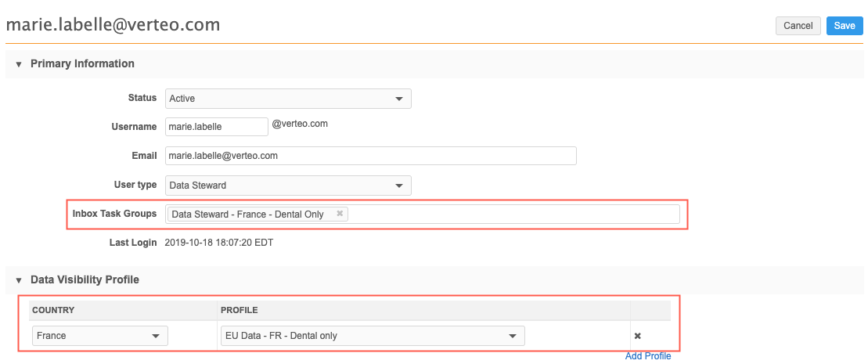
Task: Collapse the Data Visibility Profile section triangle
Action: 19,279
